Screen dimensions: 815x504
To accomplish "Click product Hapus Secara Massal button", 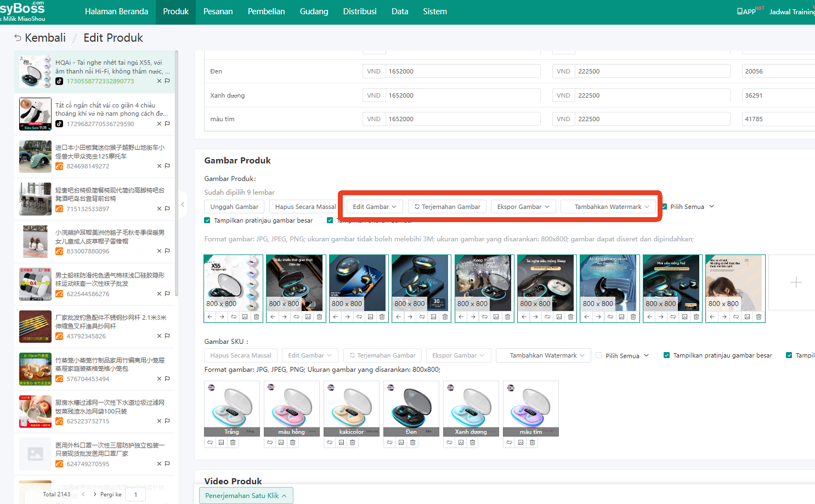I will (x=305, y=207).
